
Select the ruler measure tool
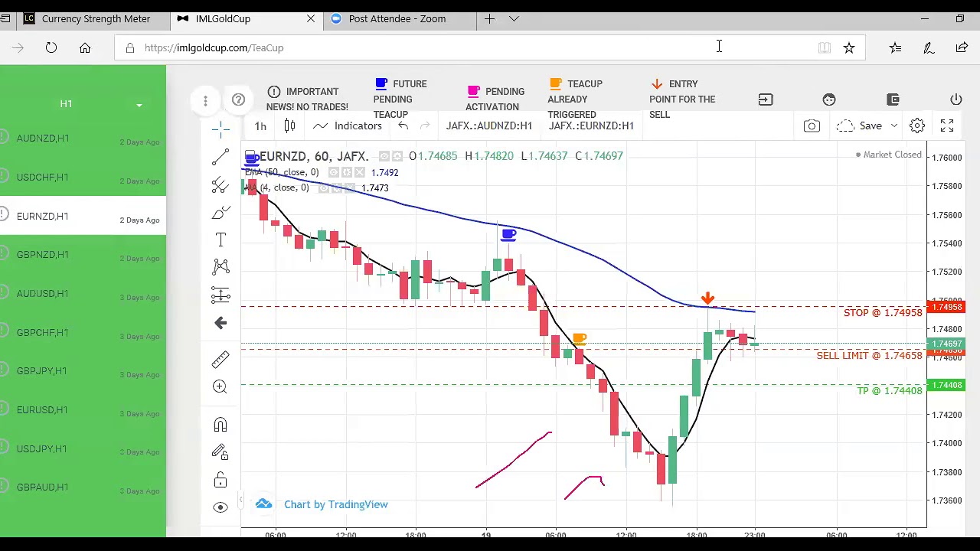[220, 359]
